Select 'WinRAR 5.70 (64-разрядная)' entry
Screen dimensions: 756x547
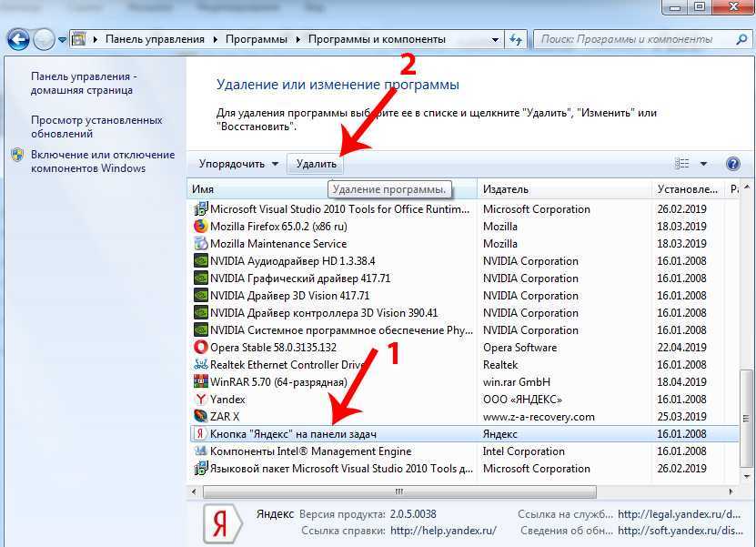click(278, 382)
